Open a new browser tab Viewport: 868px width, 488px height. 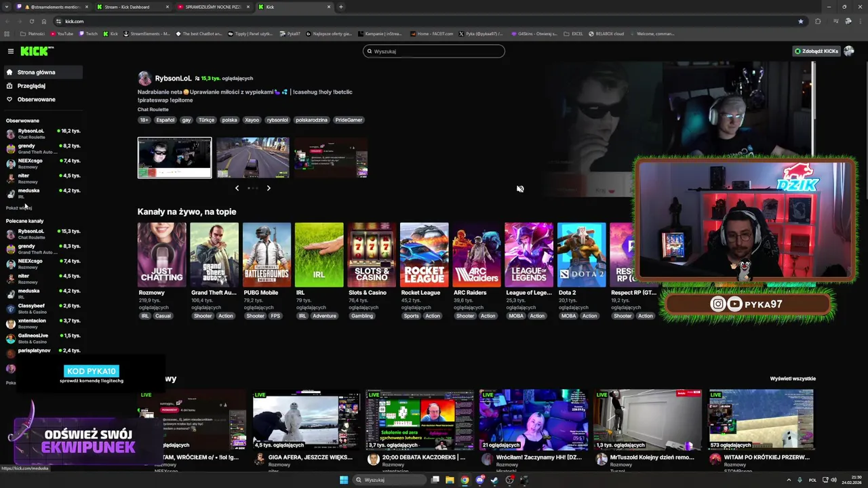340,7
